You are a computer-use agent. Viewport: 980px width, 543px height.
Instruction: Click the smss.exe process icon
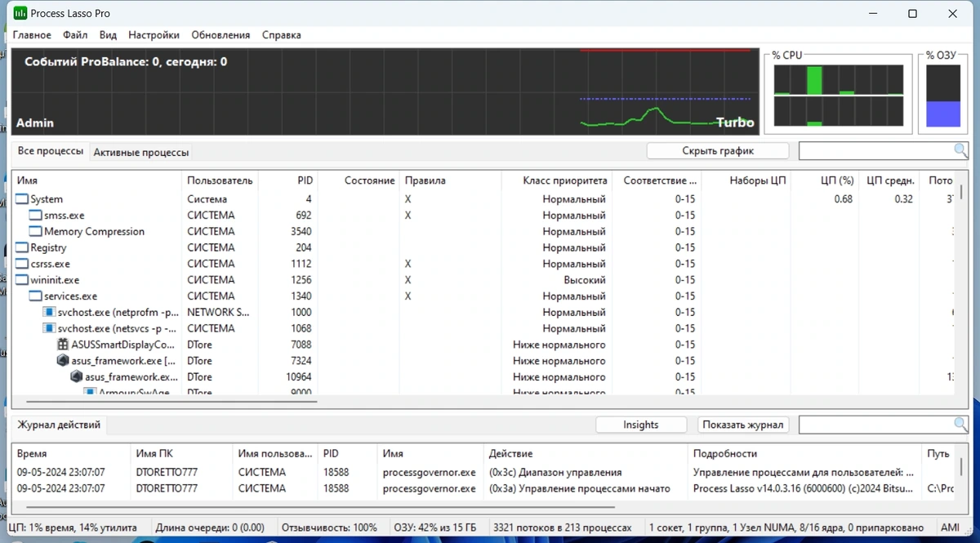pos(36,216)
